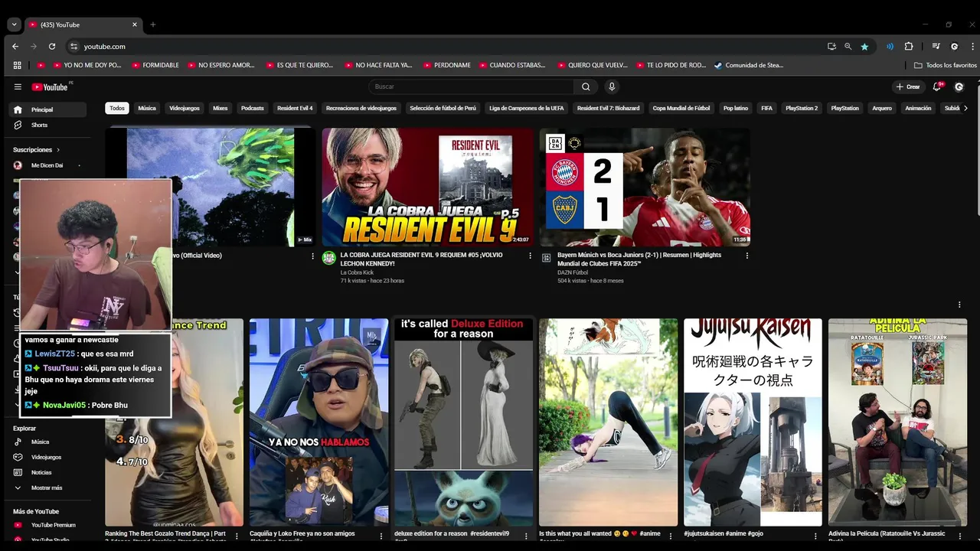Open the YouTube account avatar menu
Image resolution: width=980 pixels, height=551 pixels.
point(959,86)
